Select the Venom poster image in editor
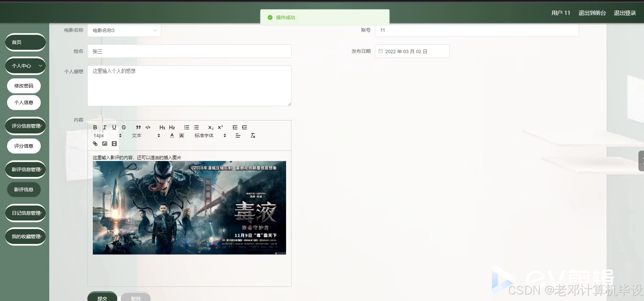644x301 pixels. pyautogui.click(x=189, y=208)
